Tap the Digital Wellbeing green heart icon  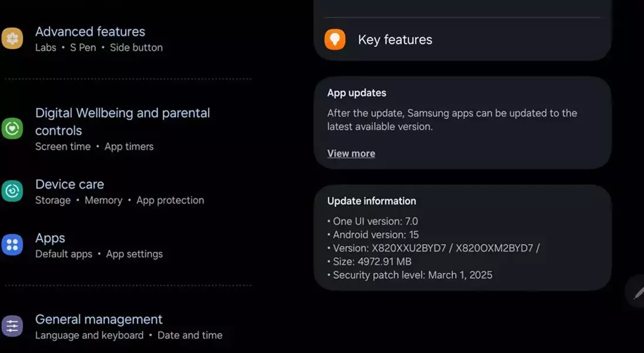pos(12,129)
